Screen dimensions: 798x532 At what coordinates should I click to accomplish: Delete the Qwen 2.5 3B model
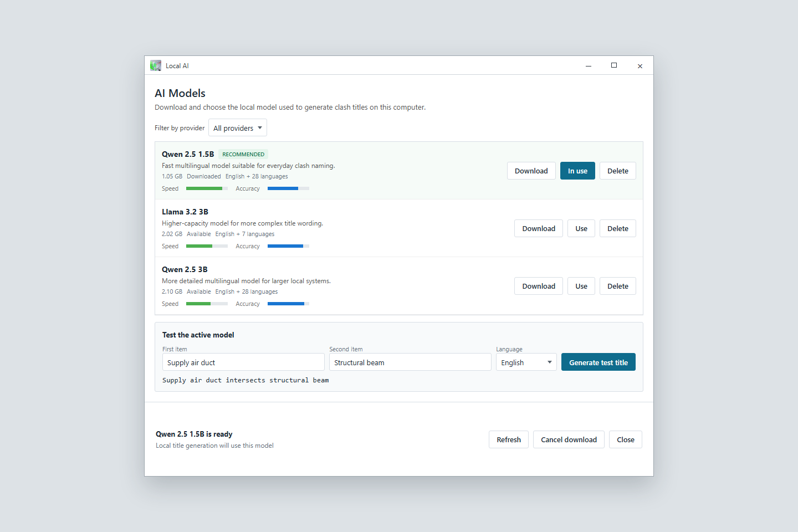pyautogui.click(x=618, y=286)
